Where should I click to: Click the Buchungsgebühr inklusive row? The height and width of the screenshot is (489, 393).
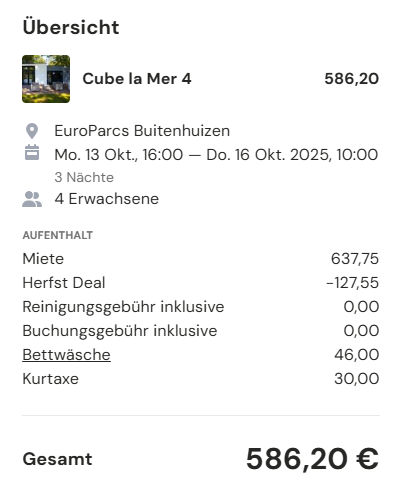pyautogui.click(x=201, y=331)
